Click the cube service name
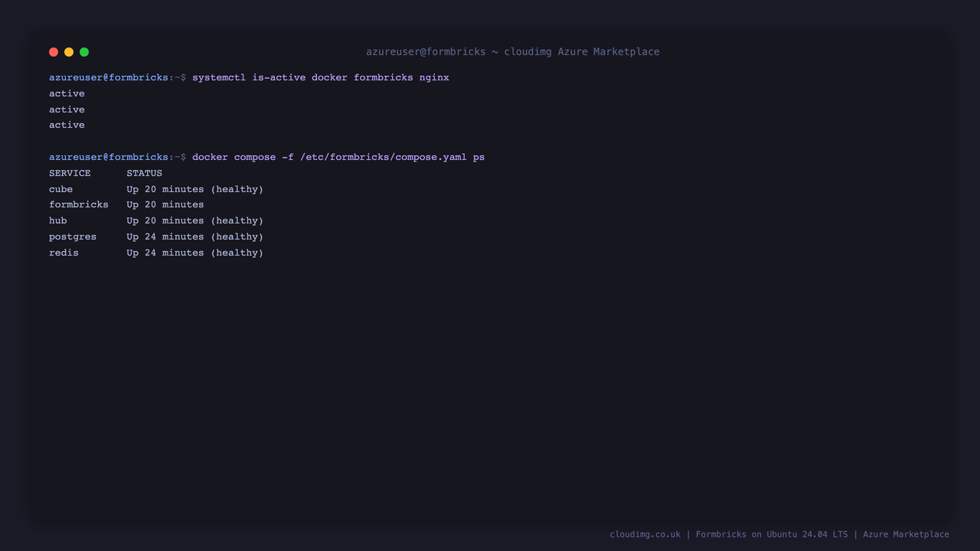This screenshot has height=551, width=980. [61, 189]
